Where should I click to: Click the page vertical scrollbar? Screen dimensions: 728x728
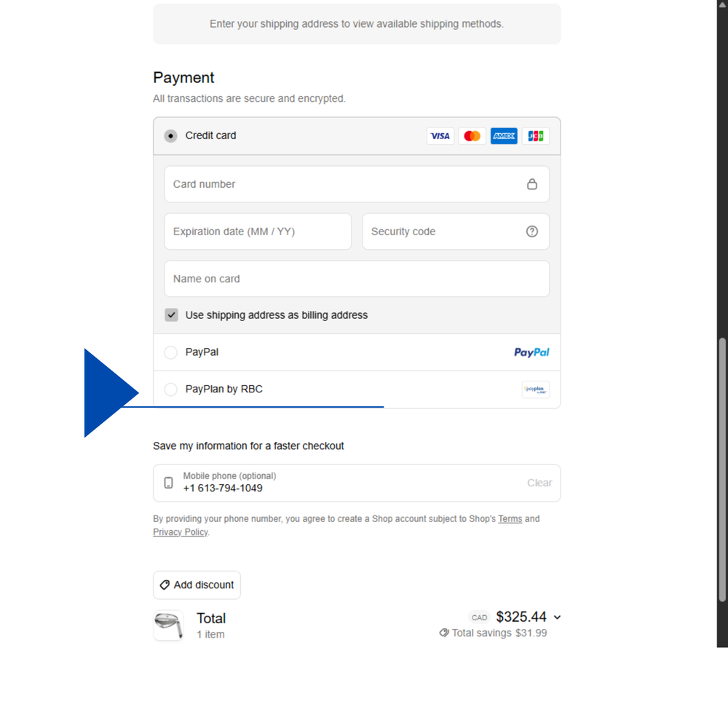point(722,470)
